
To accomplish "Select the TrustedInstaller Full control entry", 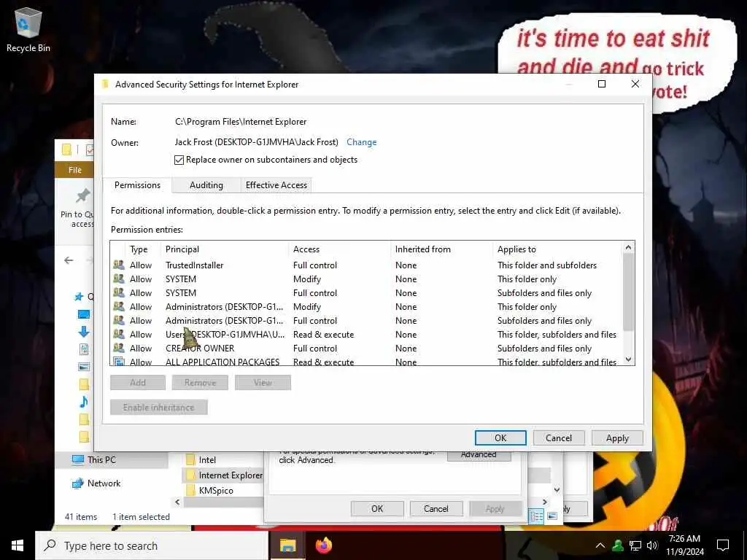I will coord(366,265).
